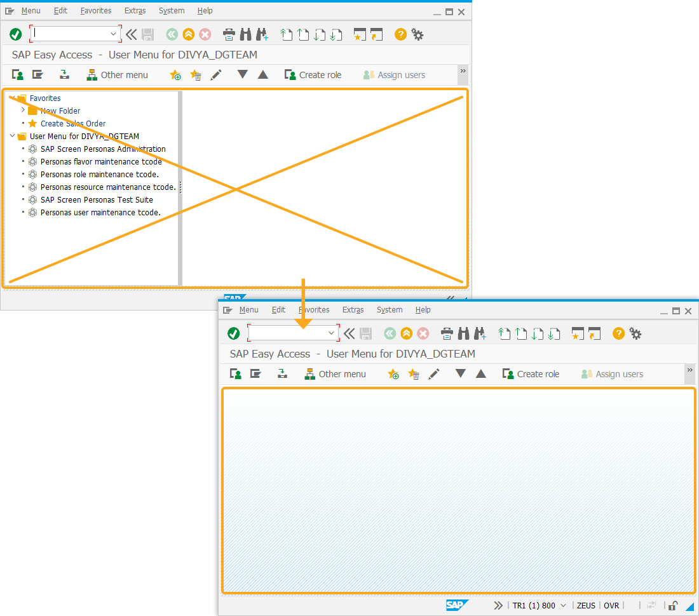Click the Print icon in back window
Image resolution: width=699 pixels, height=616 pixels.
point(229,34)
